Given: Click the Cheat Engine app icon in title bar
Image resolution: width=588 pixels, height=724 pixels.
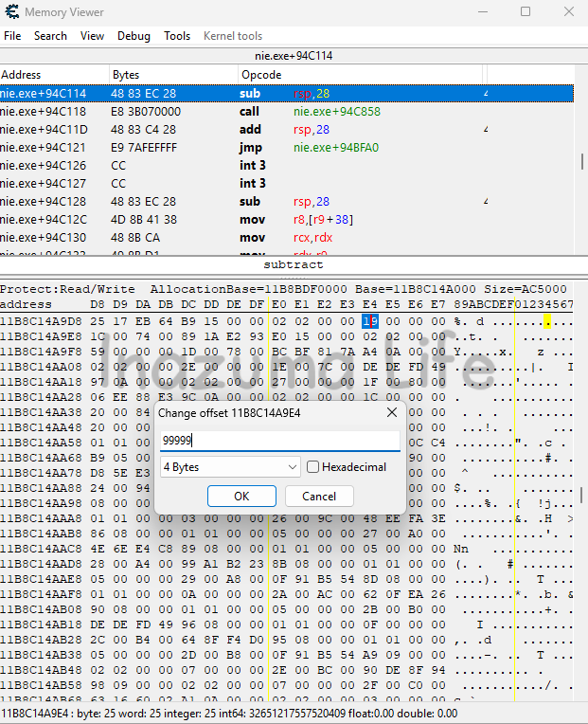Looking at the screenshot, I should click(11, 12).
